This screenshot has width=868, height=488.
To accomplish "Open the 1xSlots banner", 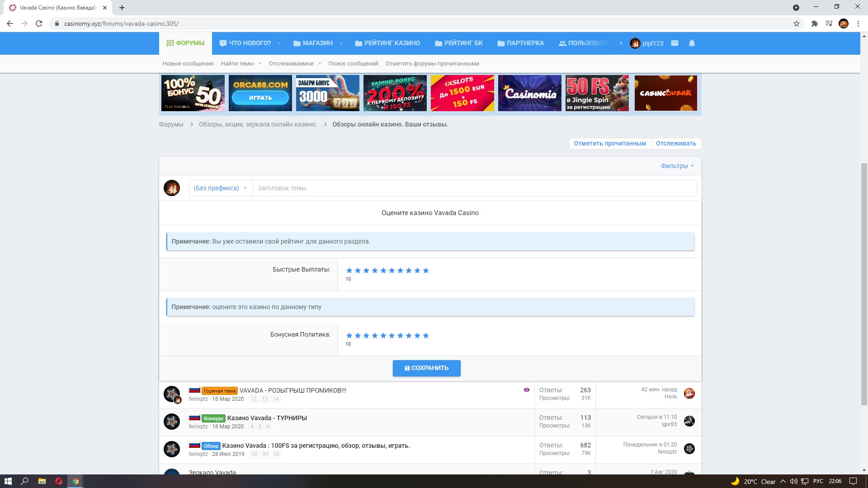I will point(462,93).
